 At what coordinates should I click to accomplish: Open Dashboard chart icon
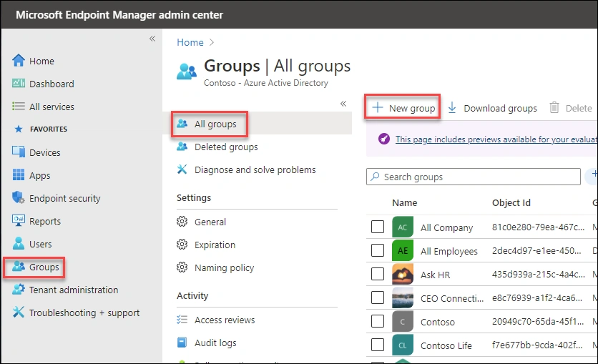pos(19,83)
